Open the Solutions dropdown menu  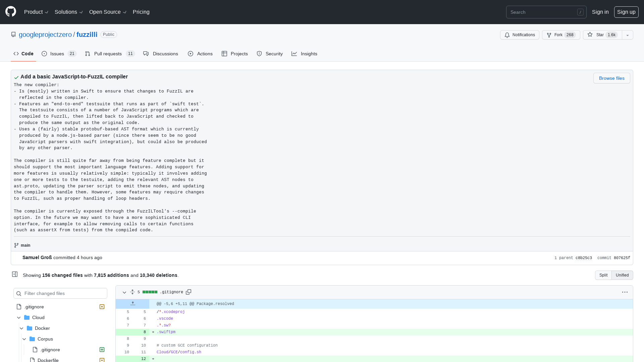point(69,12)
